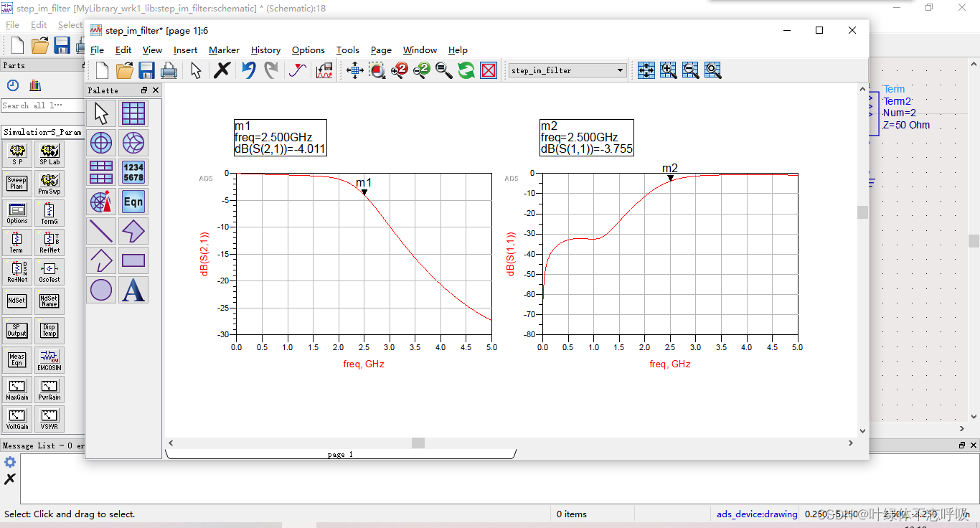980x528 pixels.
Task: Open the Insert menu
Action: pos(185,50)
